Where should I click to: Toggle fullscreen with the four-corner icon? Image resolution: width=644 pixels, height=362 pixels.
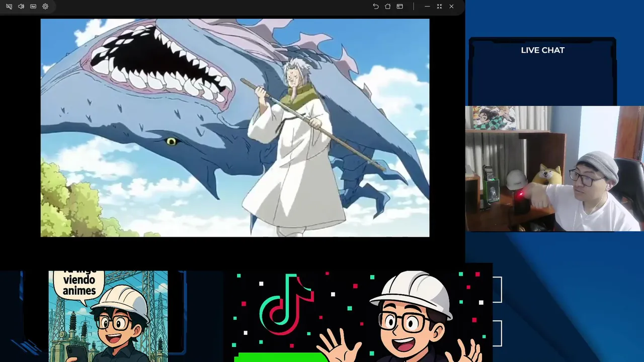(439, 7)
